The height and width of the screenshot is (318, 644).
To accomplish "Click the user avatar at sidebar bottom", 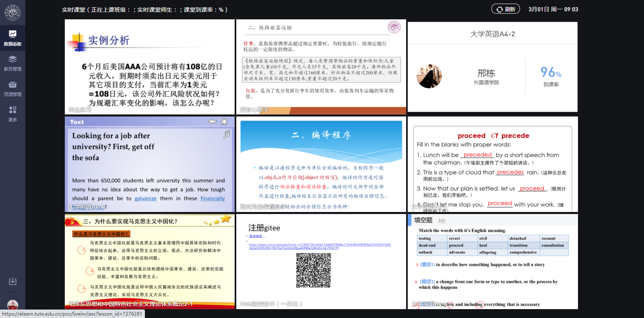I will [x=12, y=305].
